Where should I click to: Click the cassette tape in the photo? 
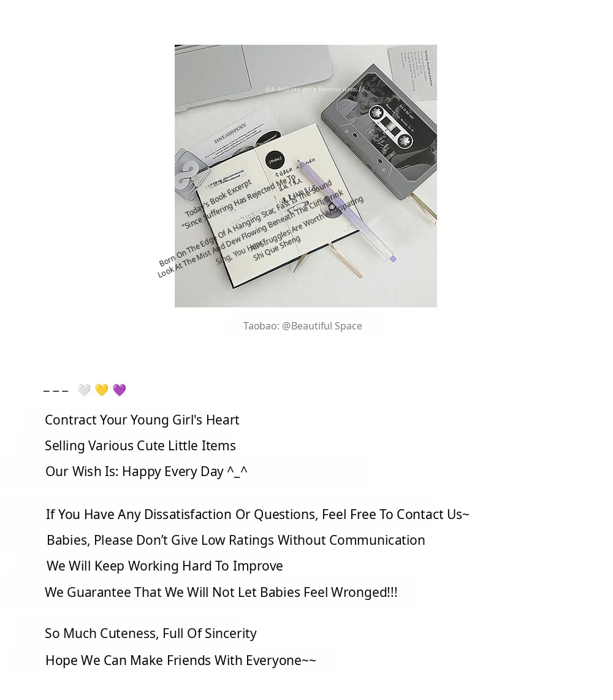pyautogui.click(x=390, y=129)
